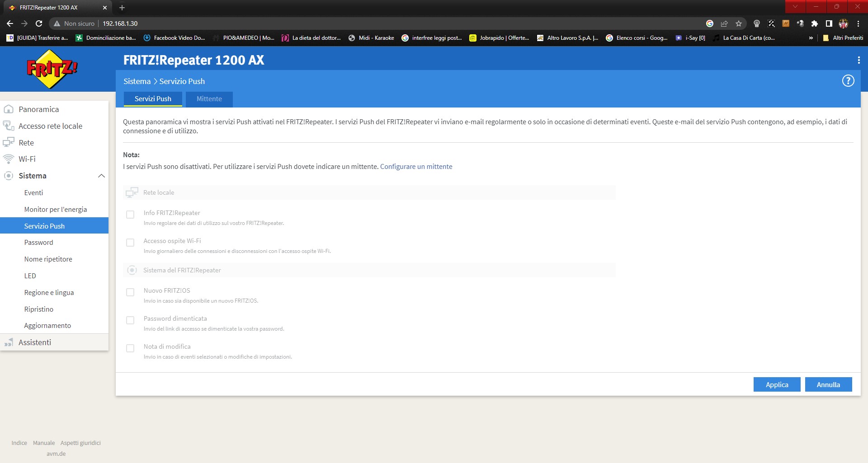Open the browser extensions puzzle icon
The width and height of the screenshot is (868, 463).
click(815, 23)
